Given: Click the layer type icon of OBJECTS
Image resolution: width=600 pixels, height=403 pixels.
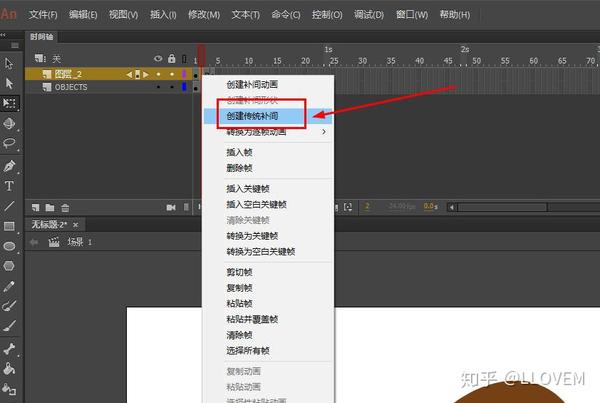Looking at the screenshot, I should (47, 87).
